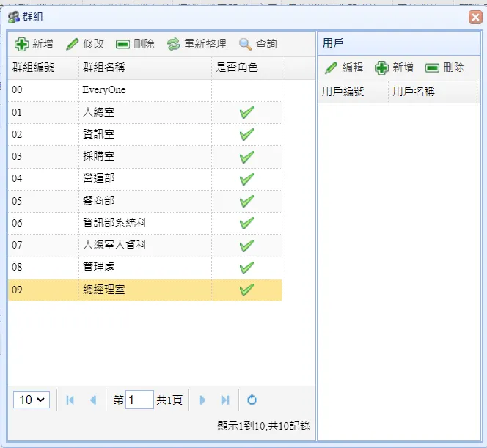
Task: Click the 顯示1到10,共10記錄 status text
Action: [263, 426]
